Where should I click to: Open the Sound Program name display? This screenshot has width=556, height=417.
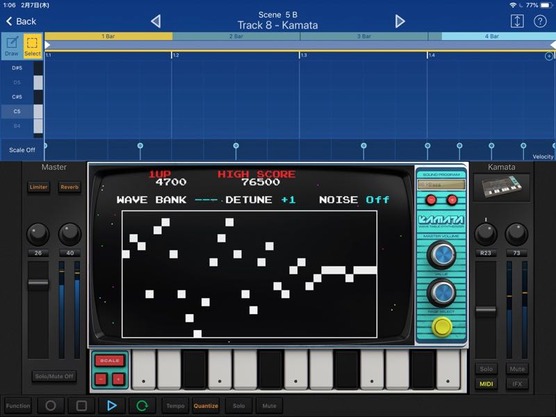point(441,185)
